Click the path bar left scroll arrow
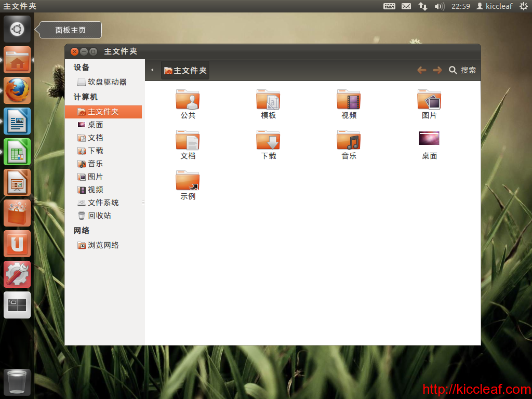This screenshot has height=399, width=532. pyautogui.click(x=152, y=70)
